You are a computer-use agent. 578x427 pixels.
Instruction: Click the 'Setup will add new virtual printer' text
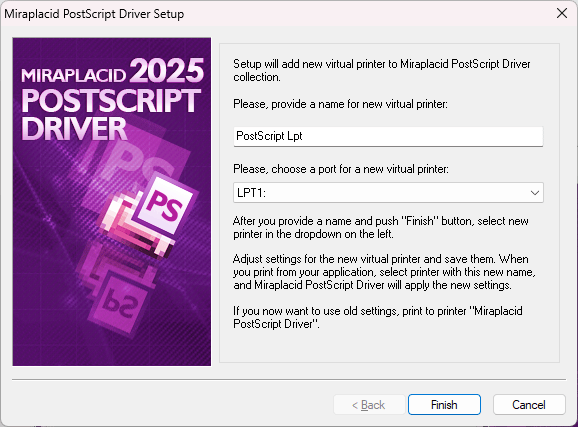382,70
